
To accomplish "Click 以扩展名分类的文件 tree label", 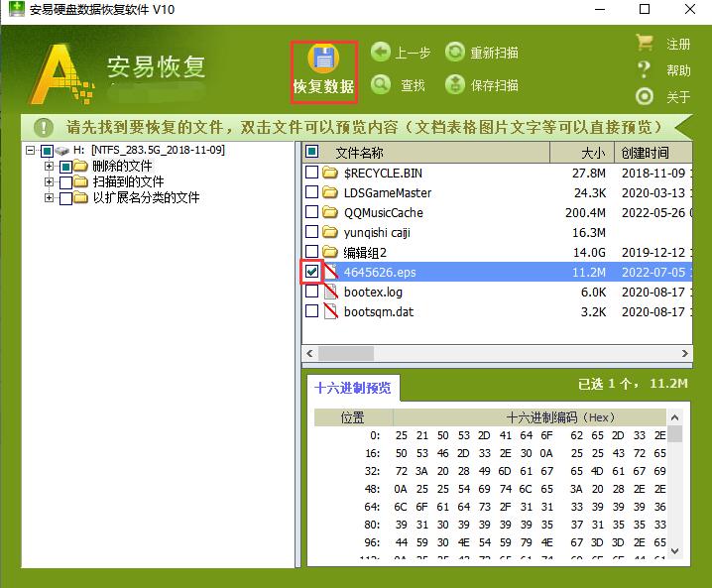I will [x=146, y=198].
